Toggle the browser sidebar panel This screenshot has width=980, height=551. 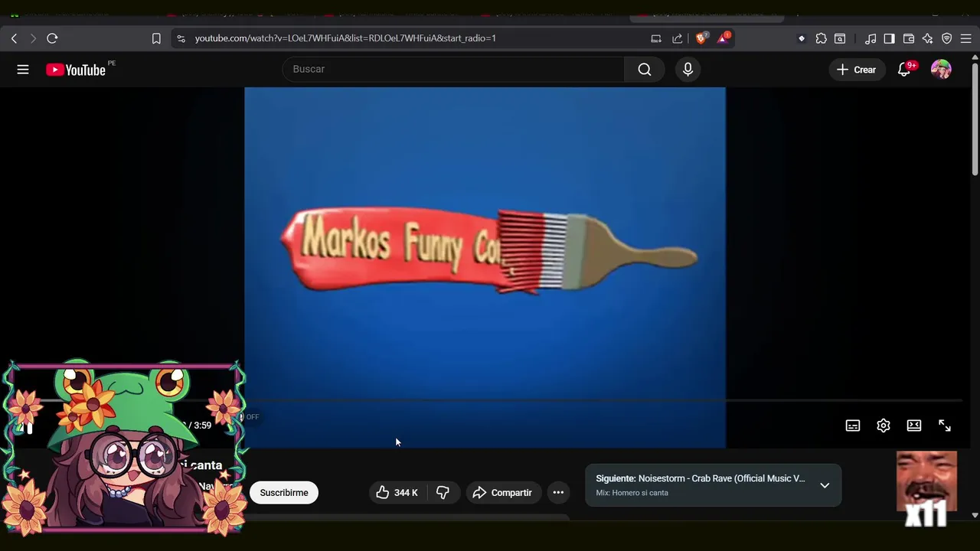tap(889, 38)
